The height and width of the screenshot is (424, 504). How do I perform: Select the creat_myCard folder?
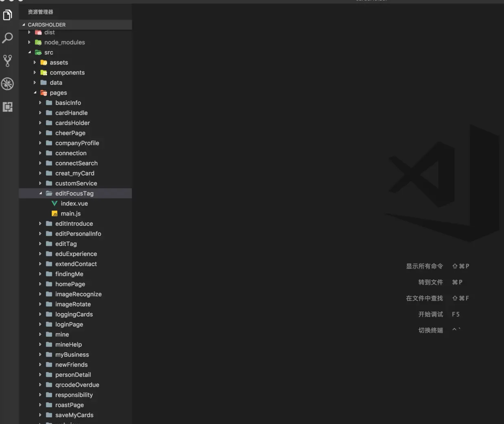pyautogui.click(x=76, y=173)
